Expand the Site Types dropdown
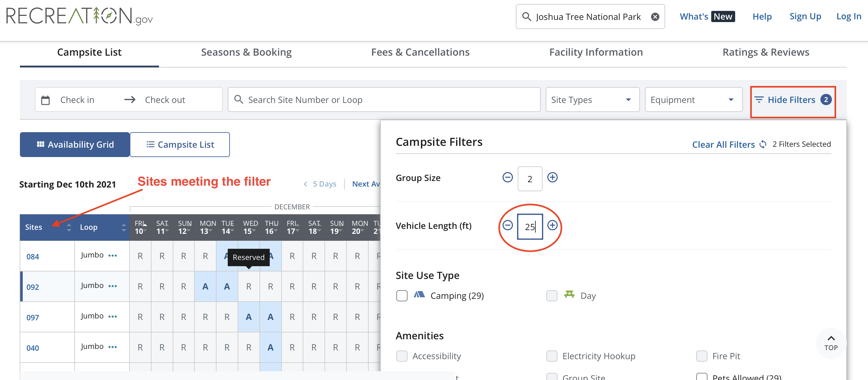The width and height of the screenshot is (868, 380). coord(592,100)
